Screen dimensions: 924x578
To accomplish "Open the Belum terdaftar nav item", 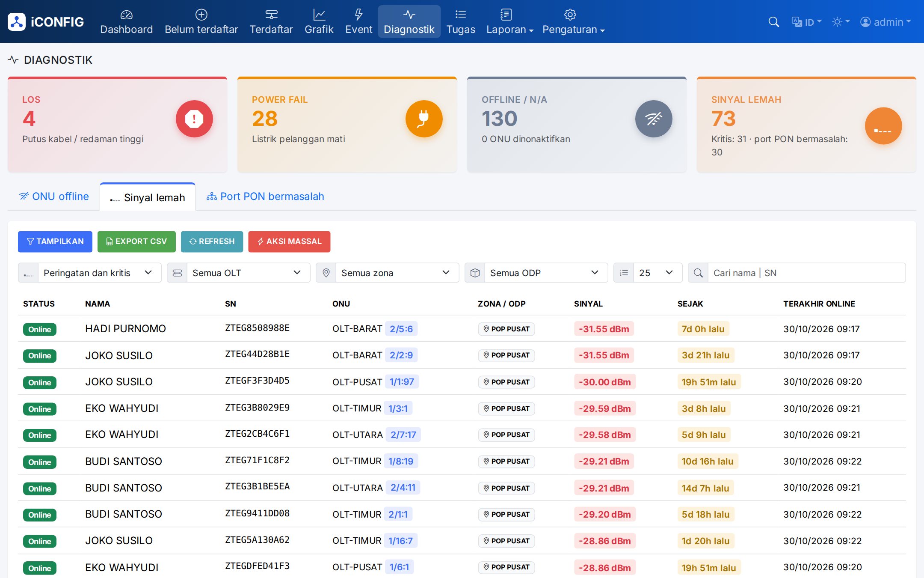I will point(201,22).
